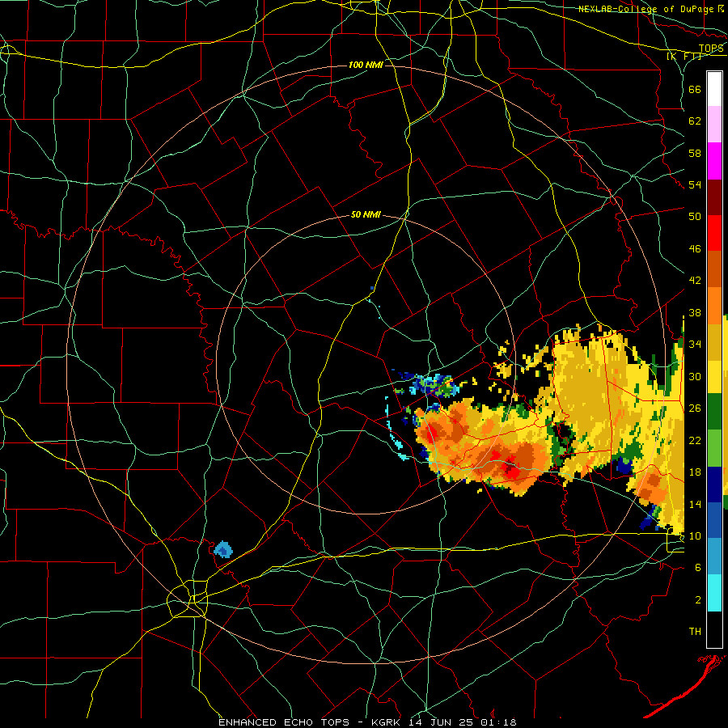Click the 'TOPS' legend title
The height and width of the screenshot is (728, 728).
point(711,48)
